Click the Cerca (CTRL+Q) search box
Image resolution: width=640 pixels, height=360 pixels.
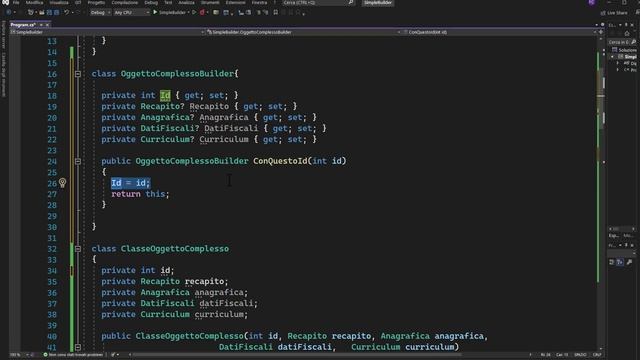pyautogui.click(x=318, y=2)
